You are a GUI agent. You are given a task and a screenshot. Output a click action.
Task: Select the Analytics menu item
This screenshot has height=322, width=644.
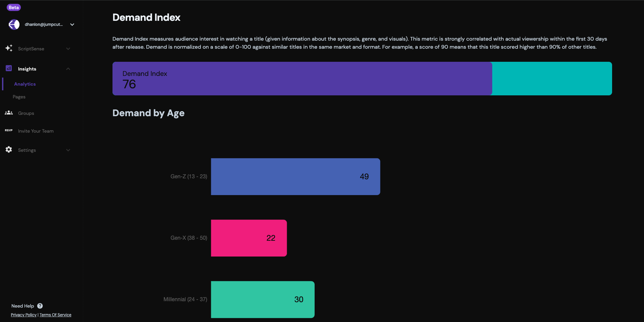pos(25,84)
